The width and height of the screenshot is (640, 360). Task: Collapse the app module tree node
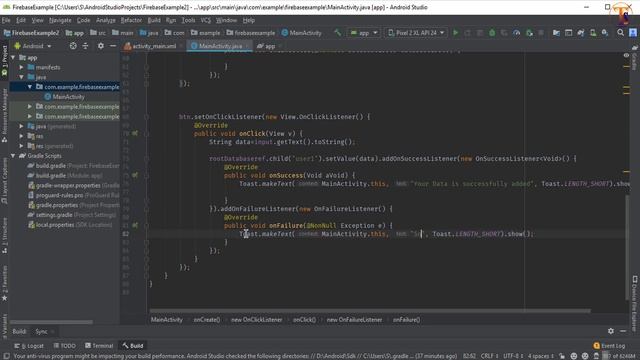click(x=13, y=58)
